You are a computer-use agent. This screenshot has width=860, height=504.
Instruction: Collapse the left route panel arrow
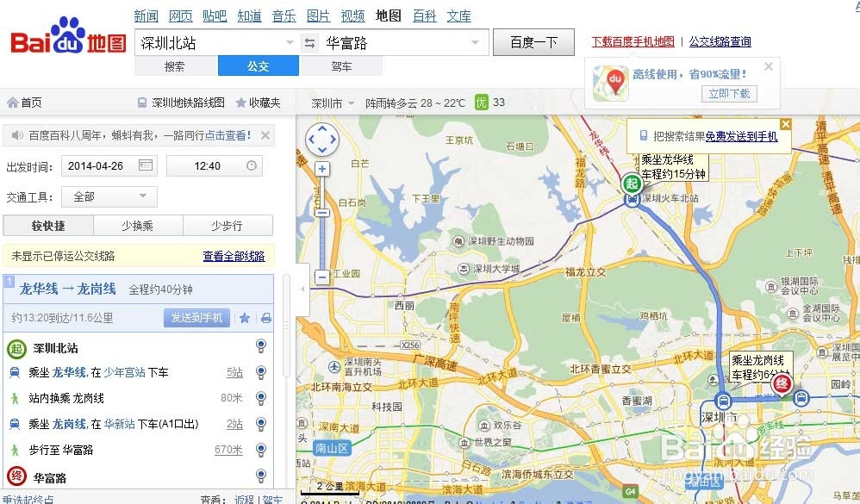pos(303,290)
